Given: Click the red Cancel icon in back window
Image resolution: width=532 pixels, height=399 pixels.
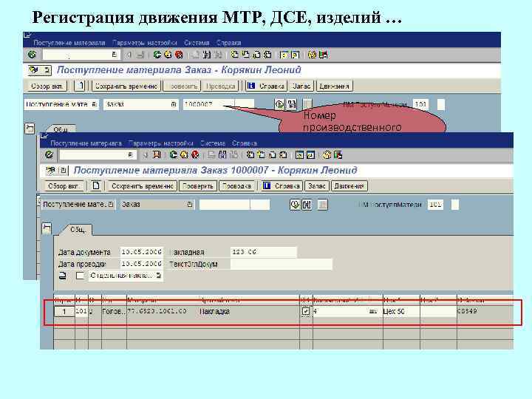Looking at the screenshot, I should pos(179,54).
